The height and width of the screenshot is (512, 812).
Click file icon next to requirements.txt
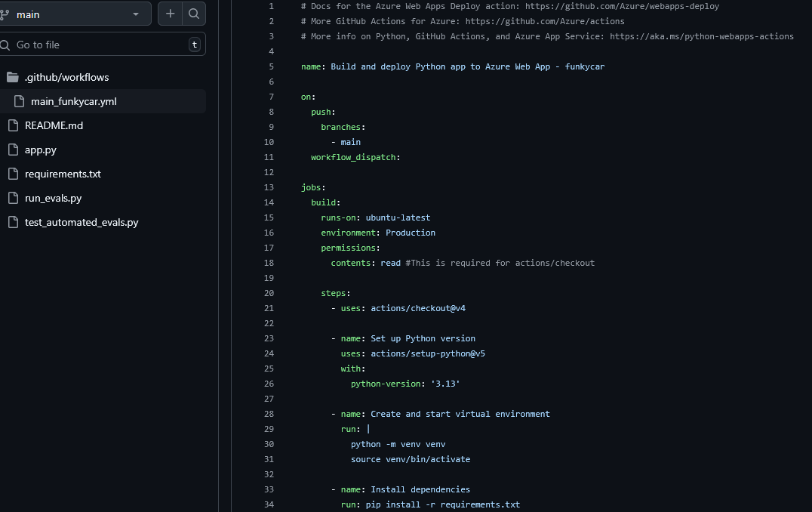click(14, 174)
